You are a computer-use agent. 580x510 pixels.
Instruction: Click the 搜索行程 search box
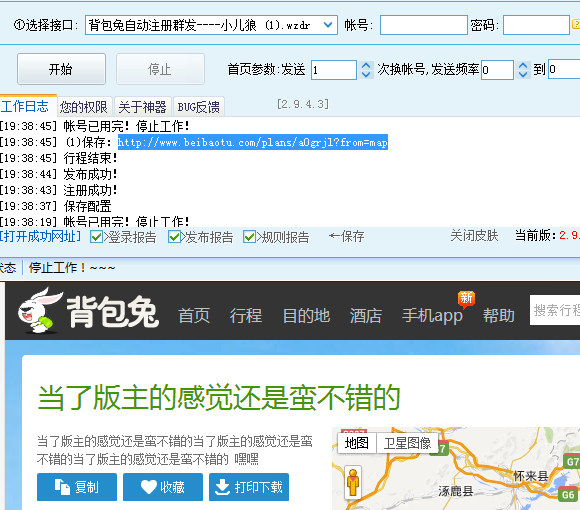(x=555, y=310)
